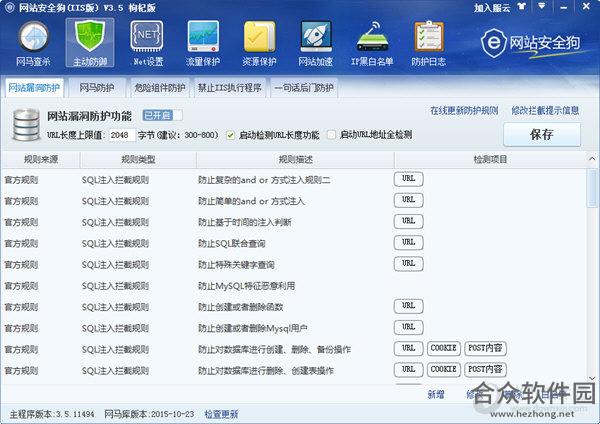The height and width of the screenshot is (424, 600).
Task: Toggle URL for 防止创建或者删除函数
Action: 409,306
